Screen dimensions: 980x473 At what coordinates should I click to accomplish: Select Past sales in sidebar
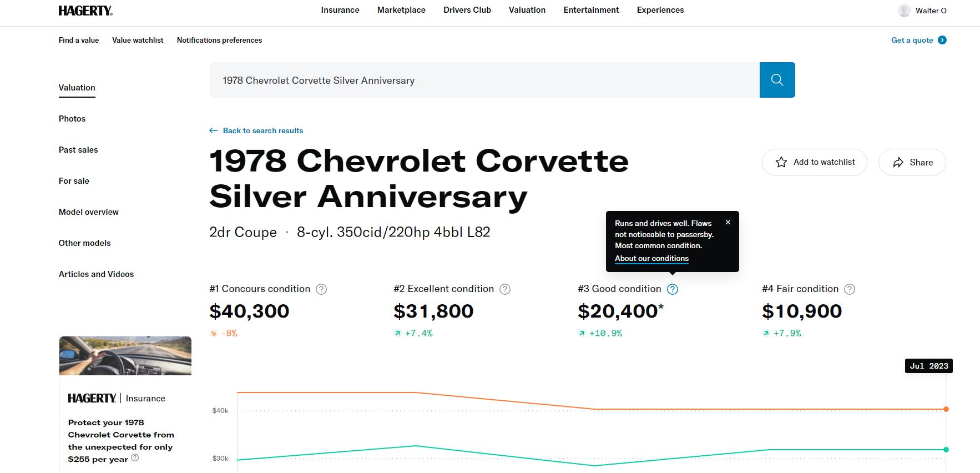tap(78, 150)
